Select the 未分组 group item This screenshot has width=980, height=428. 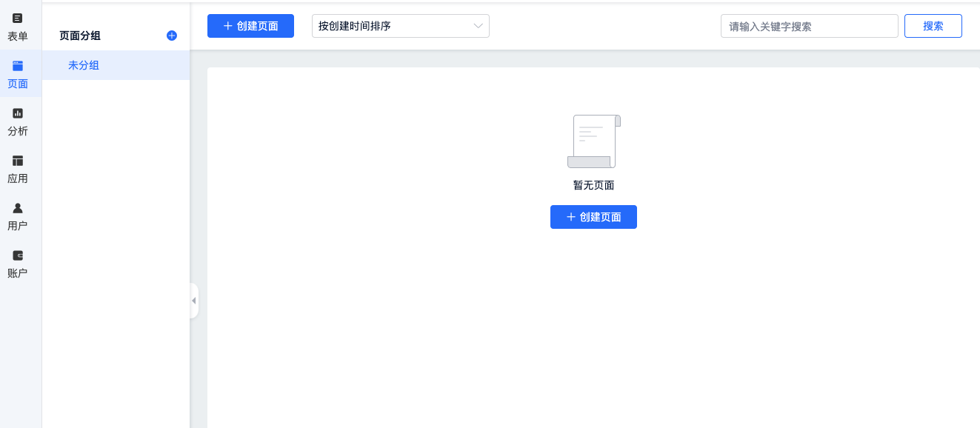click(x=84, y=65)
